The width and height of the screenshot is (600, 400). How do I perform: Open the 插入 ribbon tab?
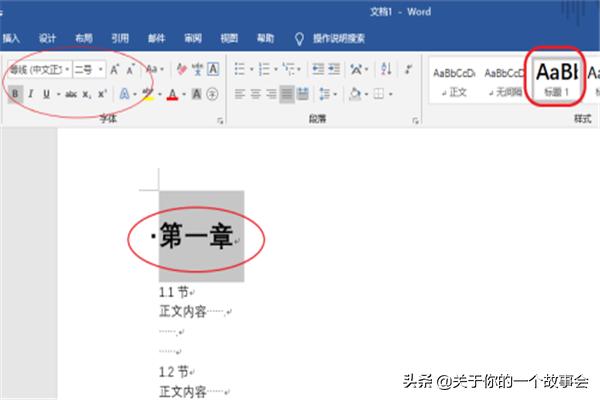[x=11, y=38]
